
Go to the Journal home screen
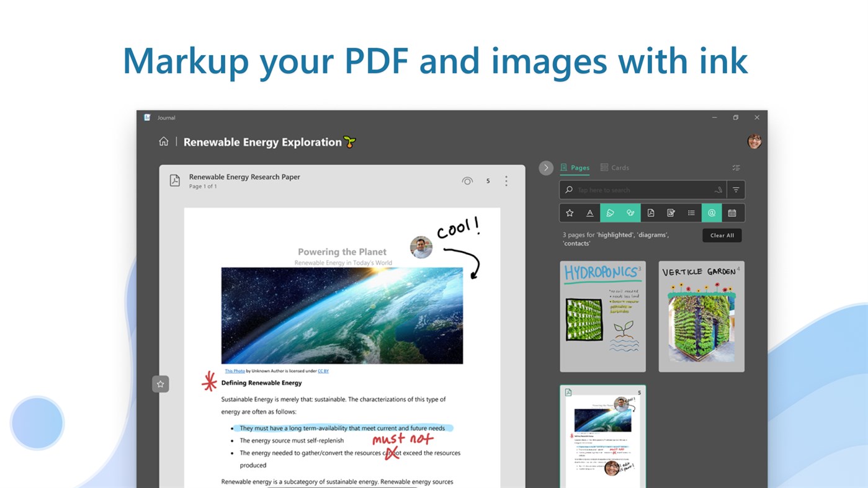point(164,141)
